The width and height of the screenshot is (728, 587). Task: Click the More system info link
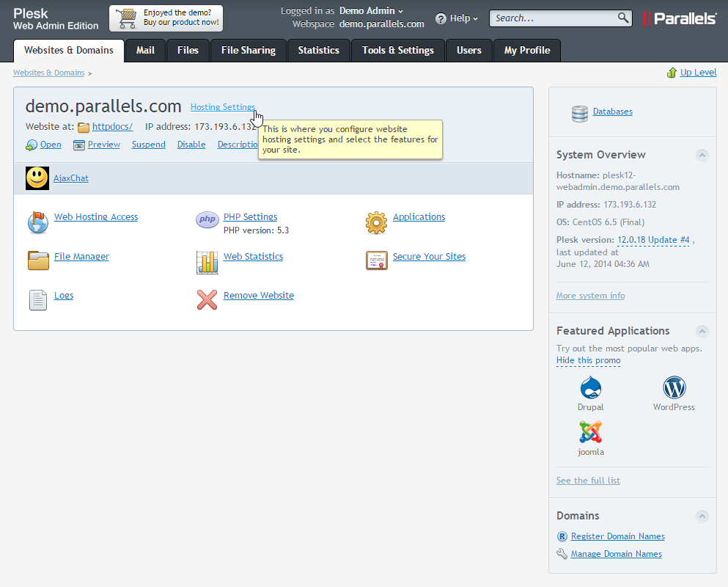[591, 296]
